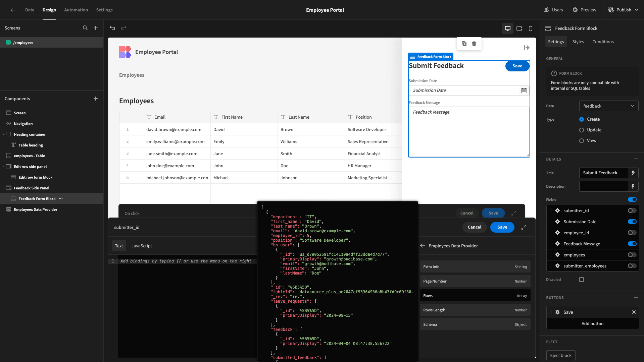Select the Page Number binding

click(x=475, y=281)
